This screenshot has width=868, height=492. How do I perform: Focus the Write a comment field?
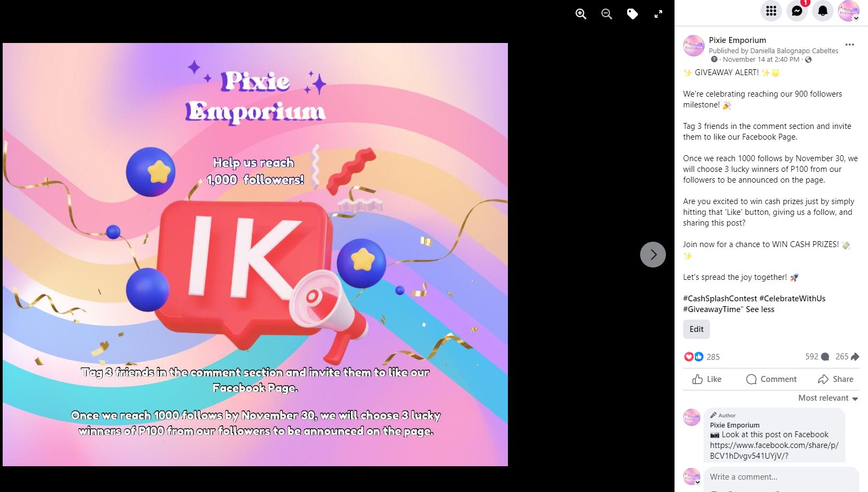(781, 477)
